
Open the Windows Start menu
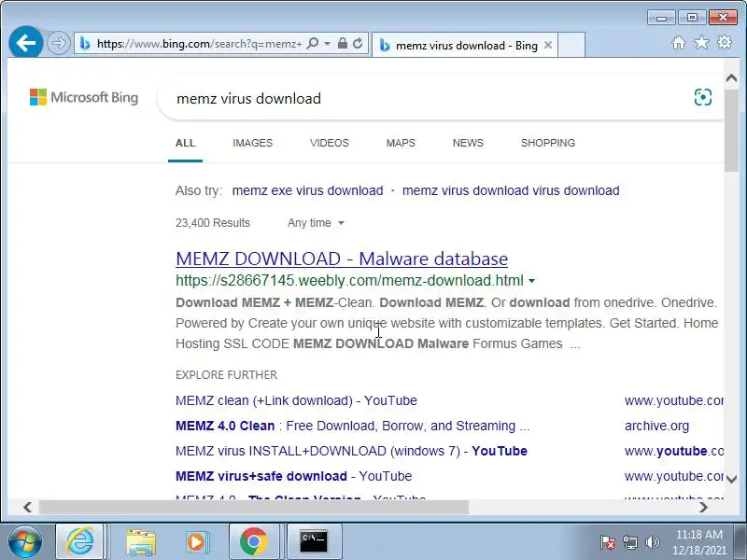(25, 541)
